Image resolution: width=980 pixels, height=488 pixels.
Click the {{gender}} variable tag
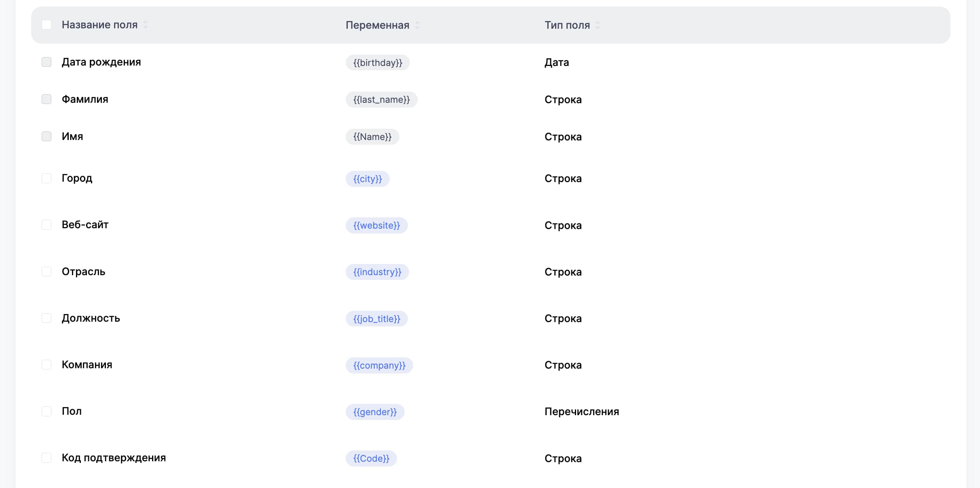click(x=375, y=412)
